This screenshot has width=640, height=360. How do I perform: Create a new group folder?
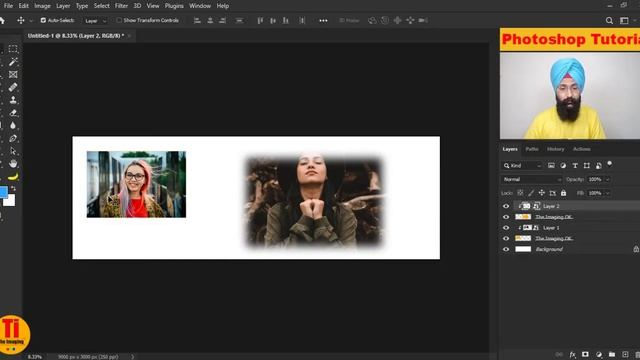pyautogui.click(x=612, y=355)
